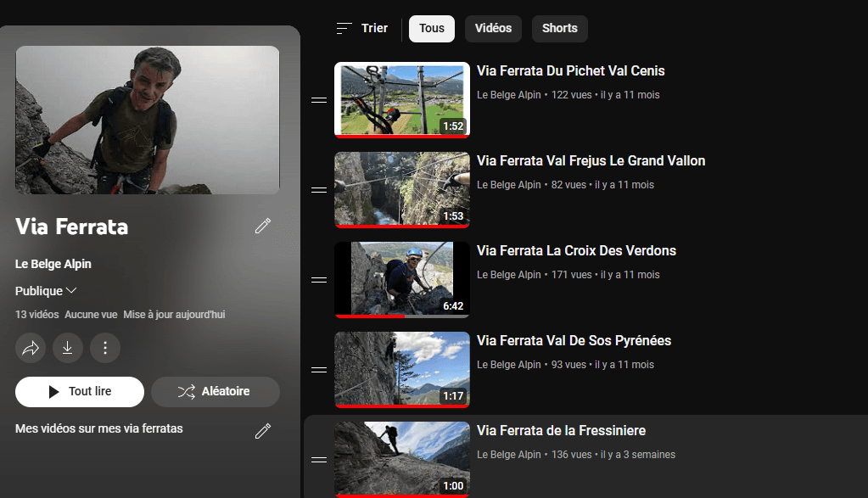Viewport: 868px width, 498px height.
Task: Click the Aléatoire shuffle button
Action: [x=216, y=392]
